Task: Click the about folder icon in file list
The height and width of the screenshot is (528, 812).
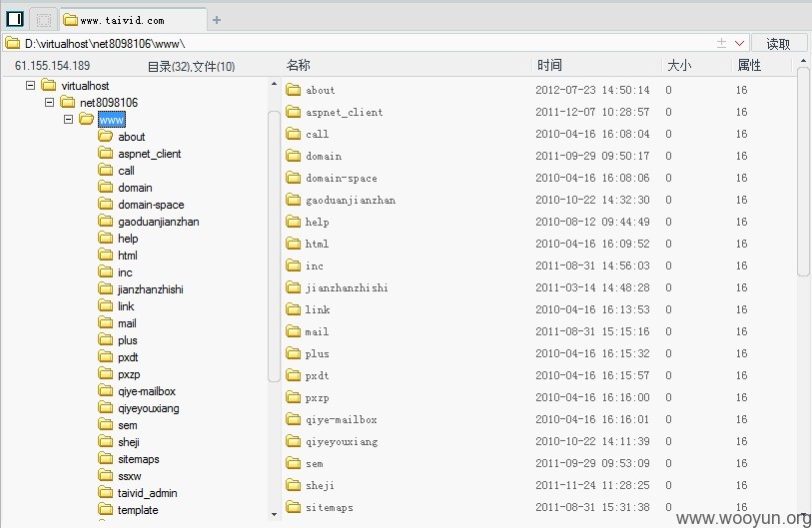Action: coord(293,90)
